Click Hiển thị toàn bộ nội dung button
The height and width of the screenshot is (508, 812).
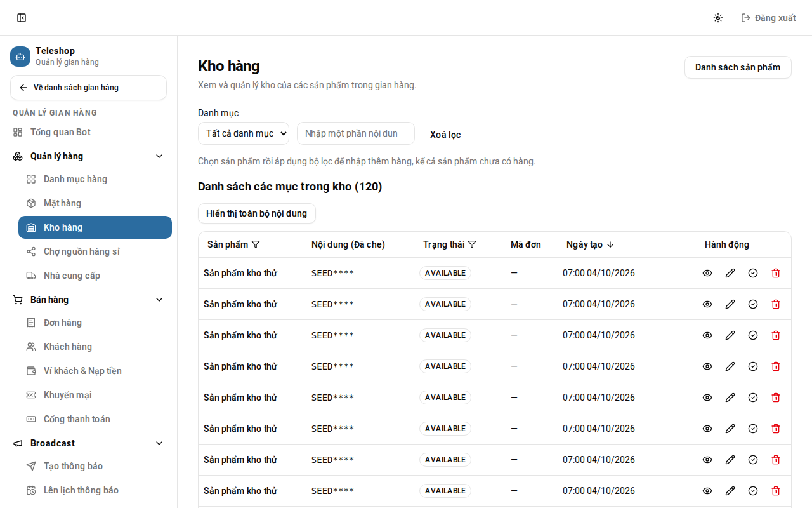click(256, 213)
